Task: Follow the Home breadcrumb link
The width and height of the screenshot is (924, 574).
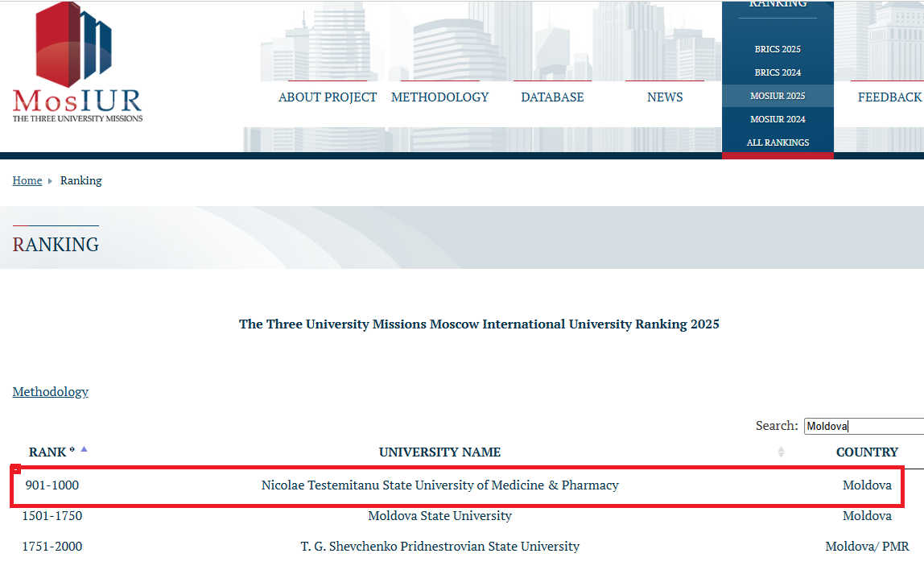Action: (27, 180)
